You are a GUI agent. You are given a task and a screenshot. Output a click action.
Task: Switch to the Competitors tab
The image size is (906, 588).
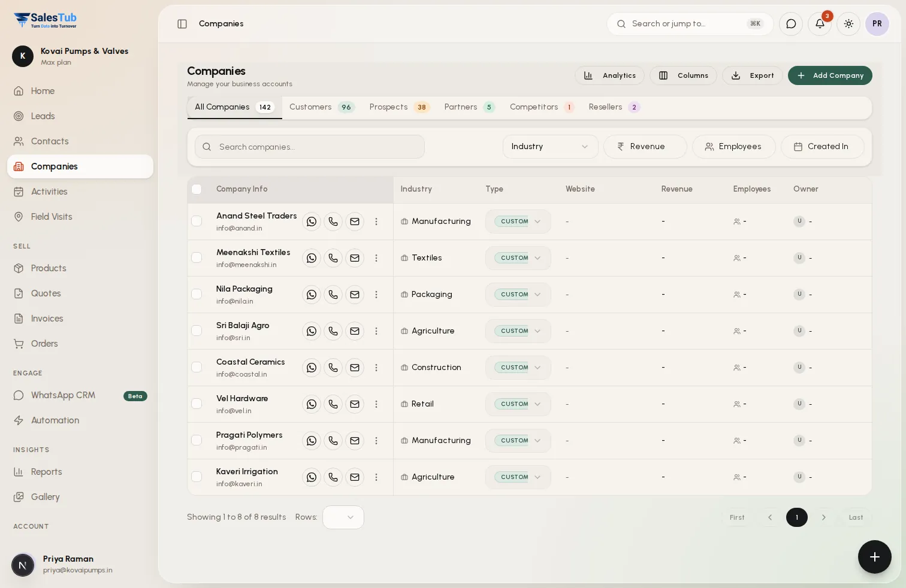[542, 107]
